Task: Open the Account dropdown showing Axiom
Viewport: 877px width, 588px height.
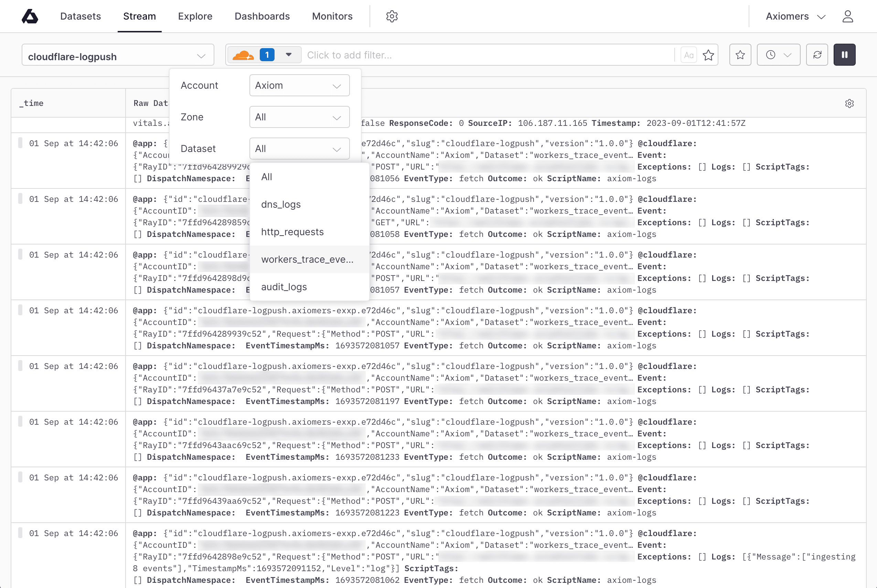Action: point(299,86)
